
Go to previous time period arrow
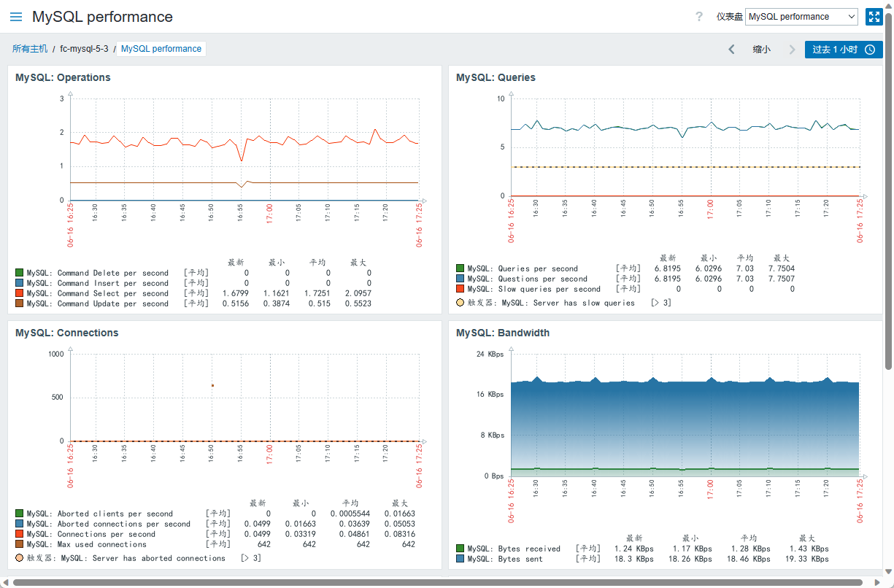click(731, 50)
